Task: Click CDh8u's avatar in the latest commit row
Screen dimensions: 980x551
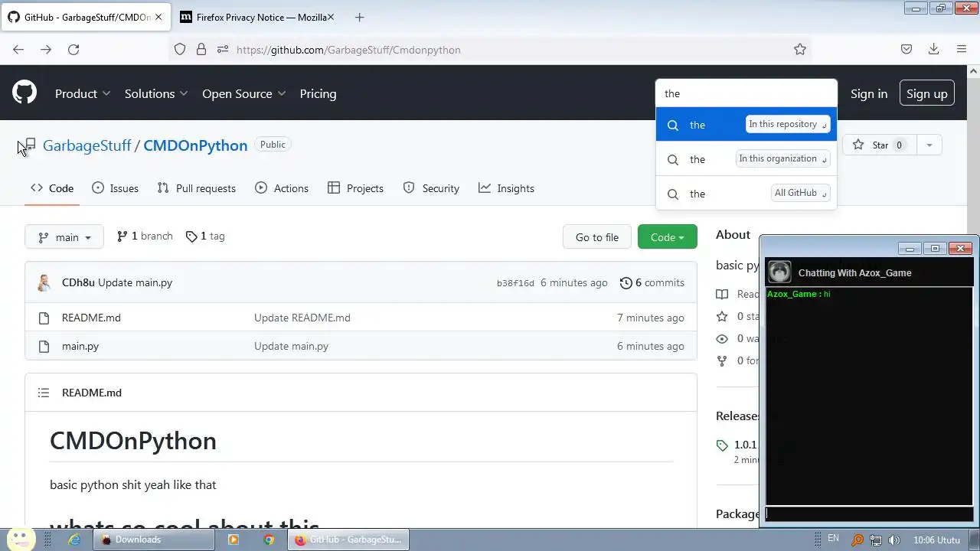Action: tap(44, 282)
